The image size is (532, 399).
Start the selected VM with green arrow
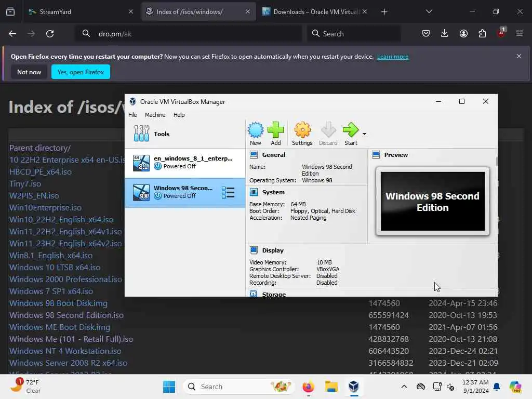(351, 134)
